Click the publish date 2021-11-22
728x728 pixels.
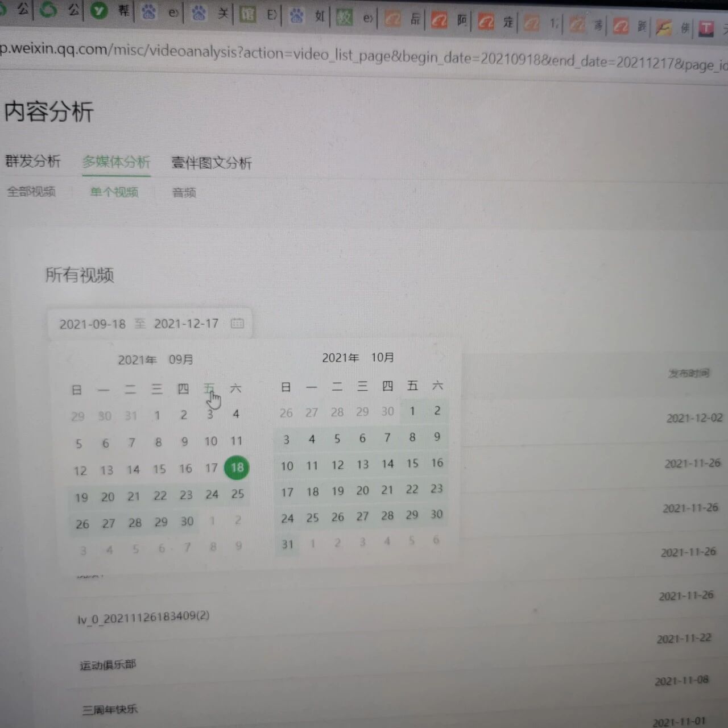coord(684,639)
